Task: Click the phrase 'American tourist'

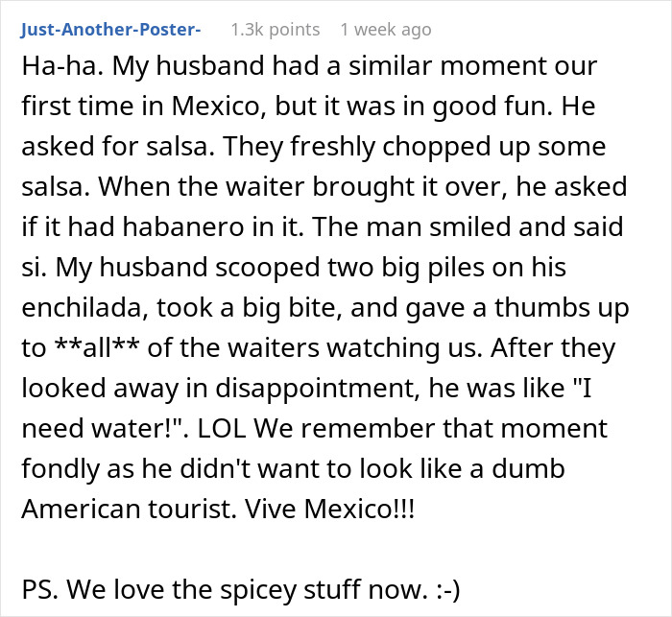Action: (x=130, y=509)
